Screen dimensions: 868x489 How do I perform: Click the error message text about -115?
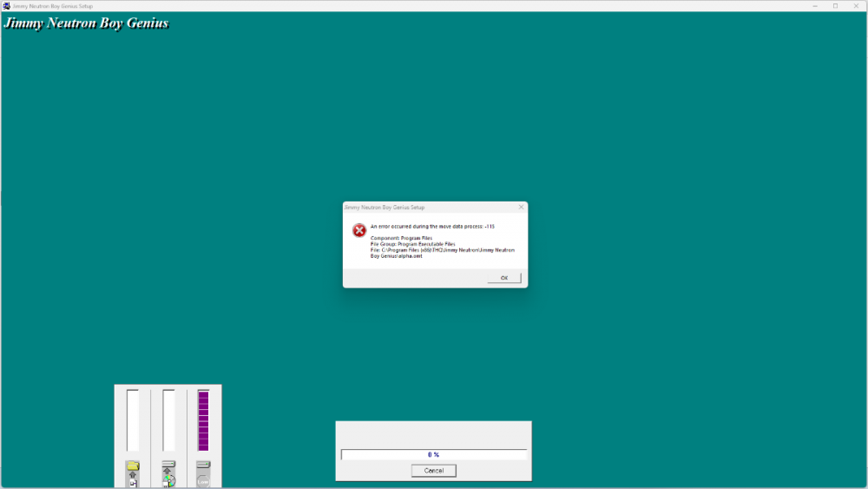(432, 227)
